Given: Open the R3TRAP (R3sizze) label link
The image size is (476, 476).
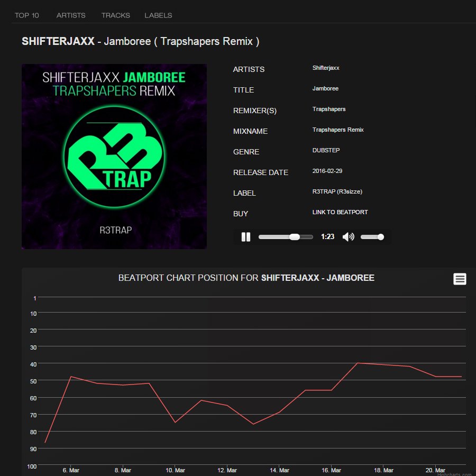Looking at the screenshot, I should pyautogui.click(x=337, y=191).
